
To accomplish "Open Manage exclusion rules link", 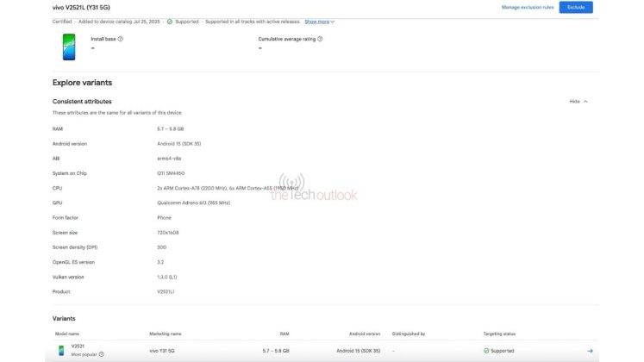I will pyautogui.click(x=527, y=7).
